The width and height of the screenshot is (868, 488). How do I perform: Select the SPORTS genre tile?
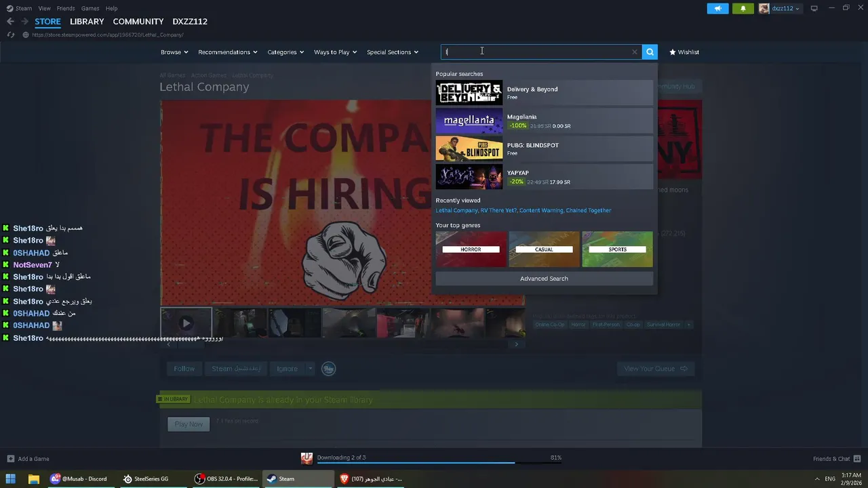[x=617, y=249]
